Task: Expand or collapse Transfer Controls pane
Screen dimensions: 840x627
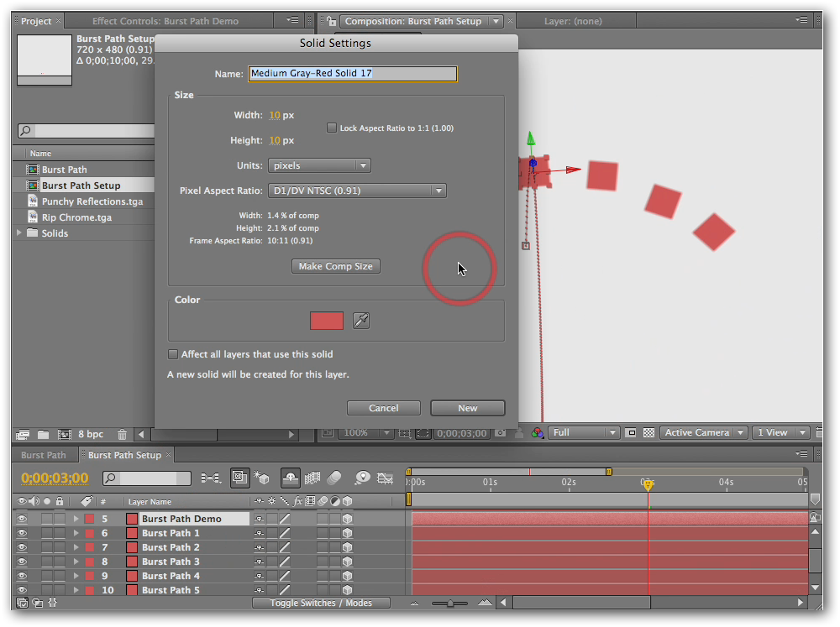Action: (38, 603)
